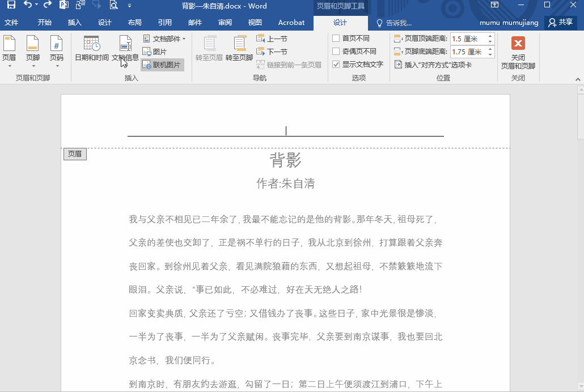The image size is (584, 392).
Task: Click the 共享 share button
Action: coord(561,22)
